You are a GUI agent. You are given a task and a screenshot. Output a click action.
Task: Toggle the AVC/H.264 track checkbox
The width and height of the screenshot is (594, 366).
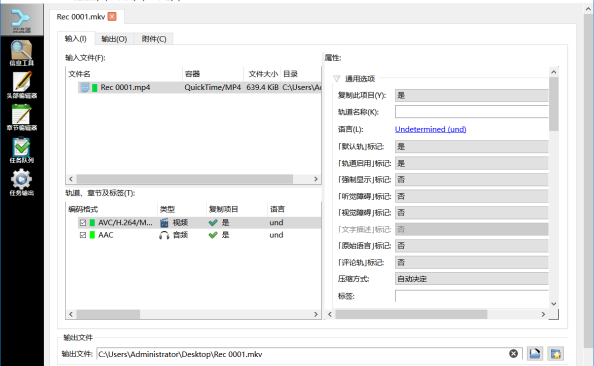click(83, 222)
